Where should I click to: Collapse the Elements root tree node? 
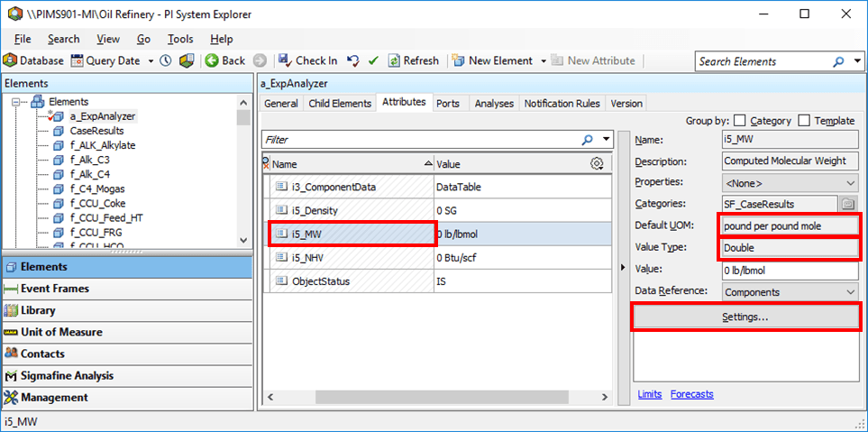click(x=16, y=102)
